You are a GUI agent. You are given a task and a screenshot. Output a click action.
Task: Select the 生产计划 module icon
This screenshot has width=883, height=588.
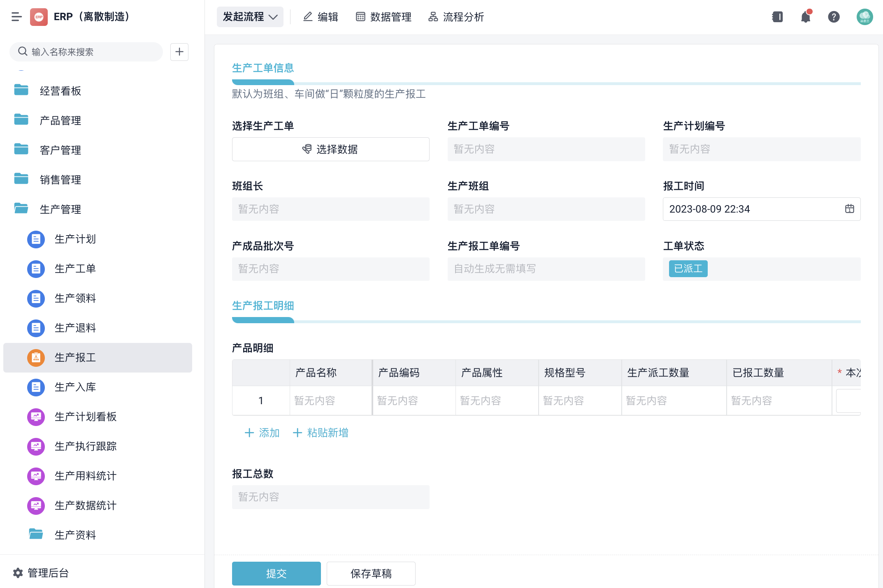click(36, 239)
